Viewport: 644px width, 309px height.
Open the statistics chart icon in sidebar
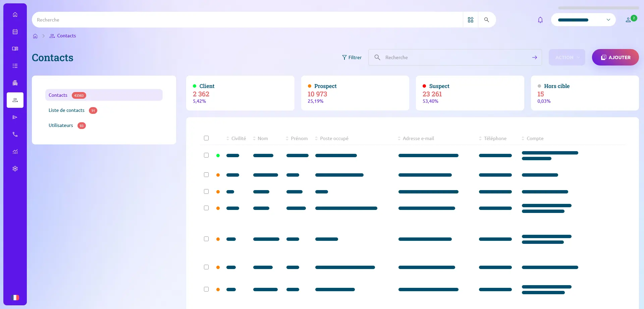point(15,151)
